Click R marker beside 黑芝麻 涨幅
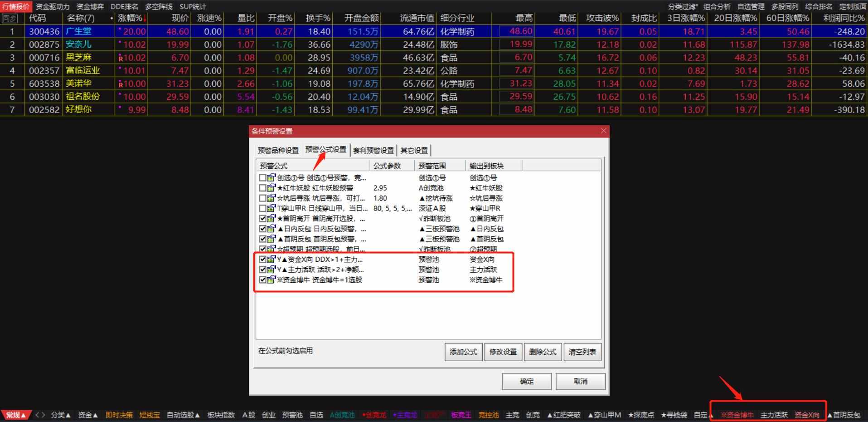Screen dimensions: 868x422 (x=121, y=59)
